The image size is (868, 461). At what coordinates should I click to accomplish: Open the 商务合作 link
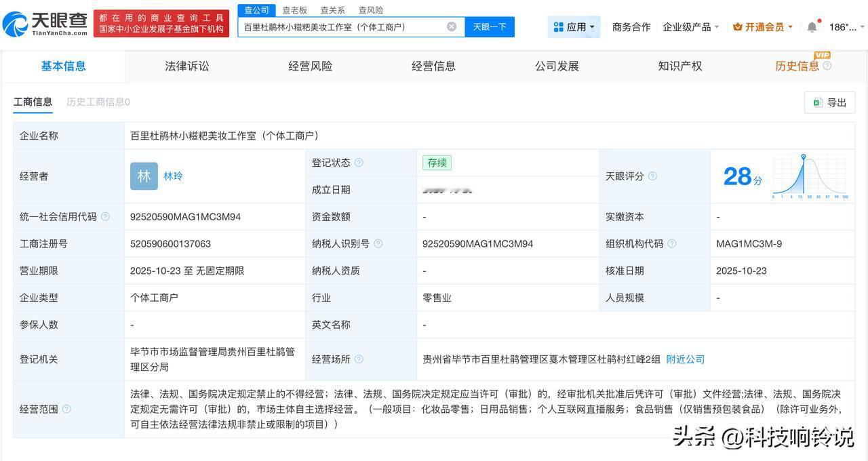coord(631,27)
